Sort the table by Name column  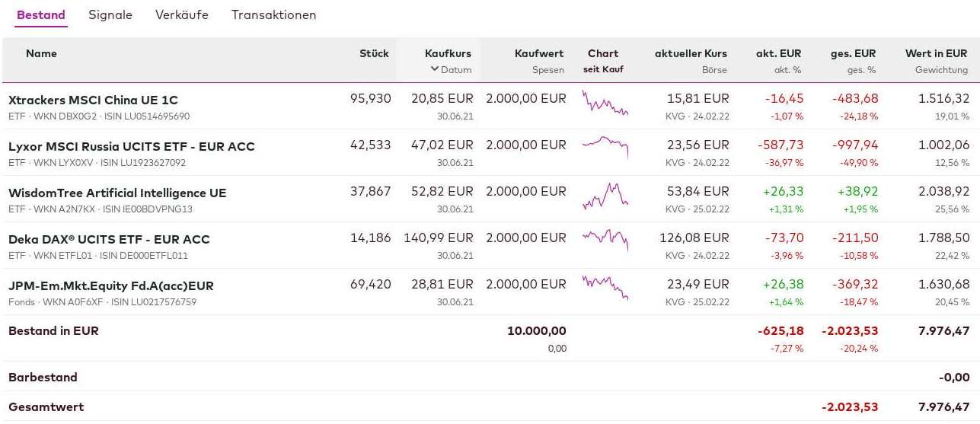(41, 53)
